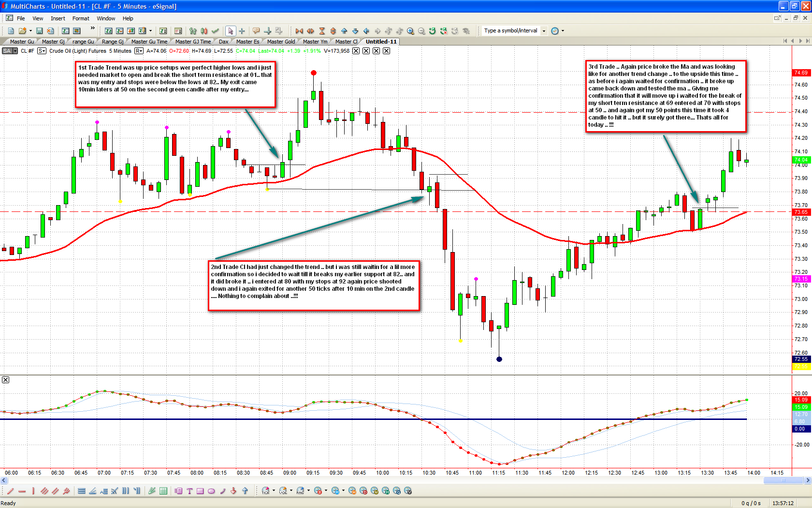Select the pointer cursor tool

click(231, 31)
